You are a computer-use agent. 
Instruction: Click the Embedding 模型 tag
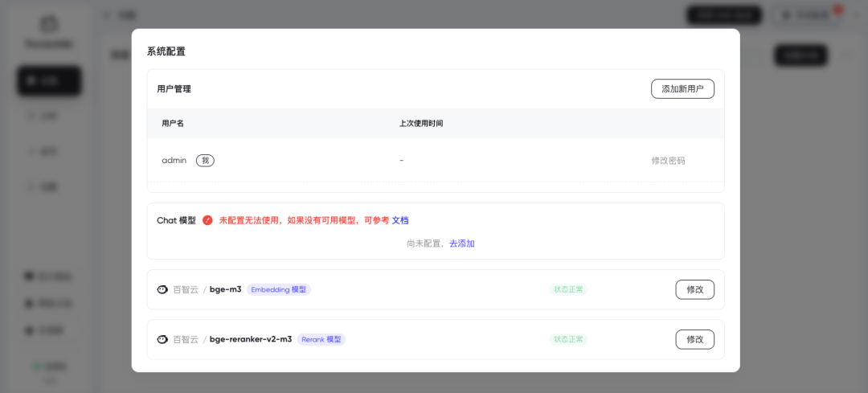tap(278, 289)
